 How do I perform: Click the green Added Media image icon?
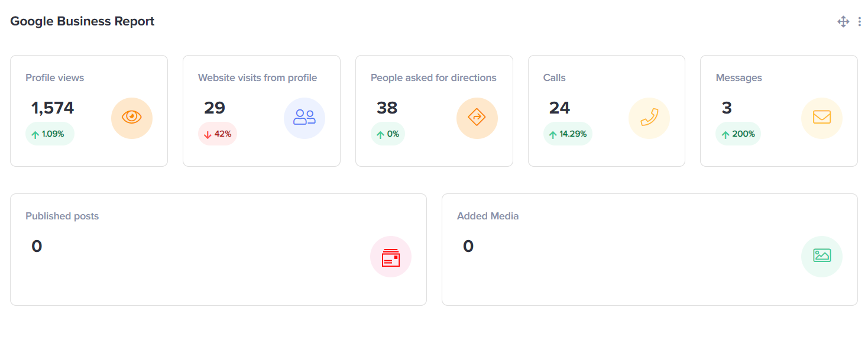coord(822,256)
